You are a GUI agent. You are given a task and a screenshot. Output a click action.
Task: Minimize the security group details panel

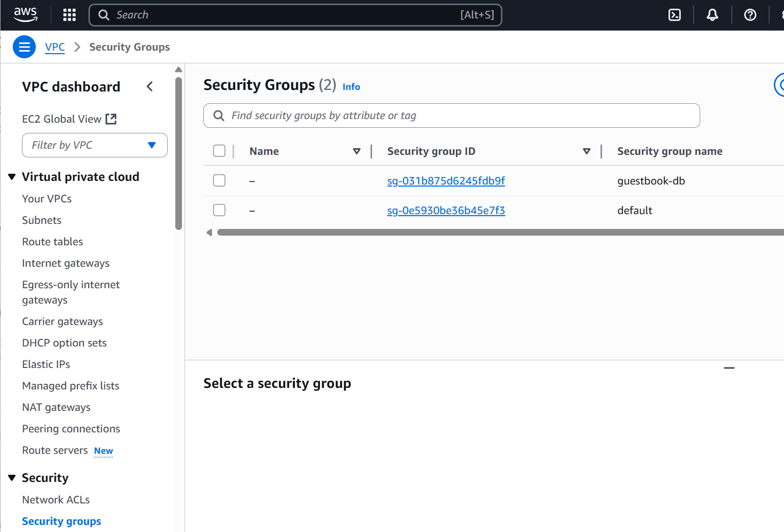[729, 368]
